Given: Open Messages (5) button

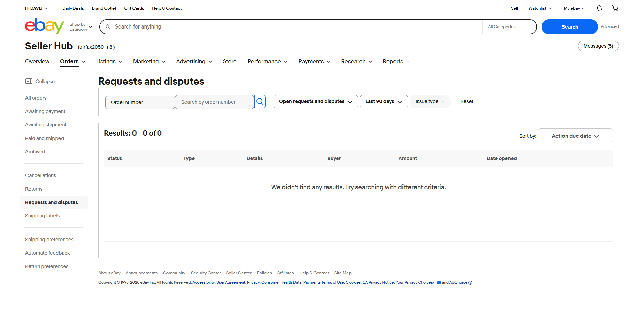Looking at the screenshot, I should pos(598,46).
